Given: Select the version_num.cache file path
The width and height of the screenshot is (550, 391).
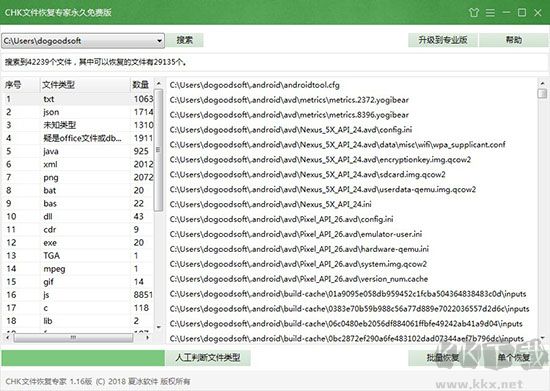Looking at the screenshot, I should tap(299, 279).
